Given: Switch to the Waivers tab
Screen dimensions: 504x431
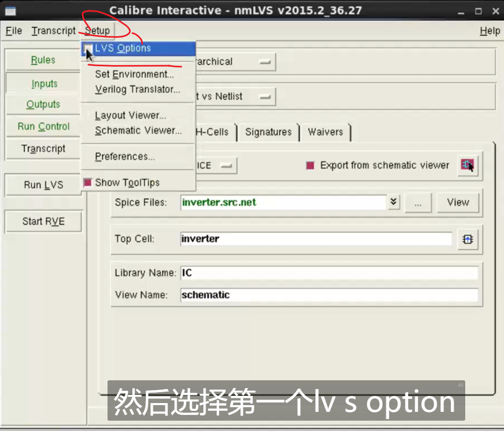Looking at the screenshot, I should (x=326, y=132).
